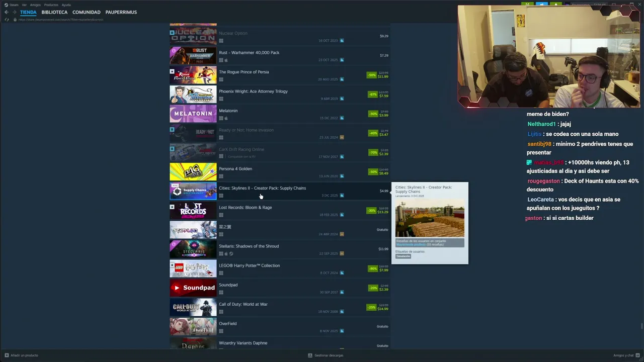Click the Soundpad thumbnail
Viewport: 644px width, 362px height.
[193, 288]
